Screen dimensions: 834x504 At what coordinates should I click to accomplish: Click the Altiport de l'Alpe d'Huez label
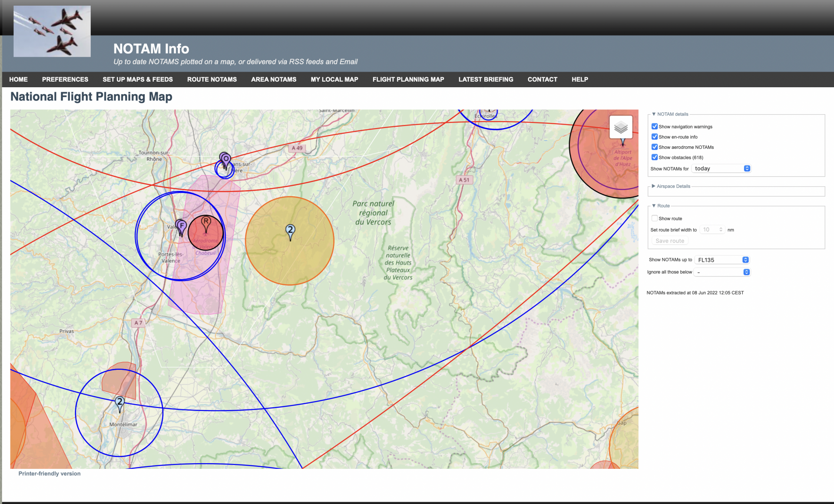coord(623,158)
